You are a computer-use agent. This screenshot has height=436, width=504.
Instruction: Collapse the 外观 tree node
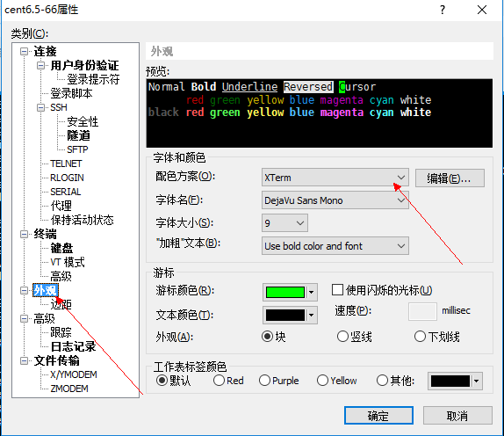point(24,291)
